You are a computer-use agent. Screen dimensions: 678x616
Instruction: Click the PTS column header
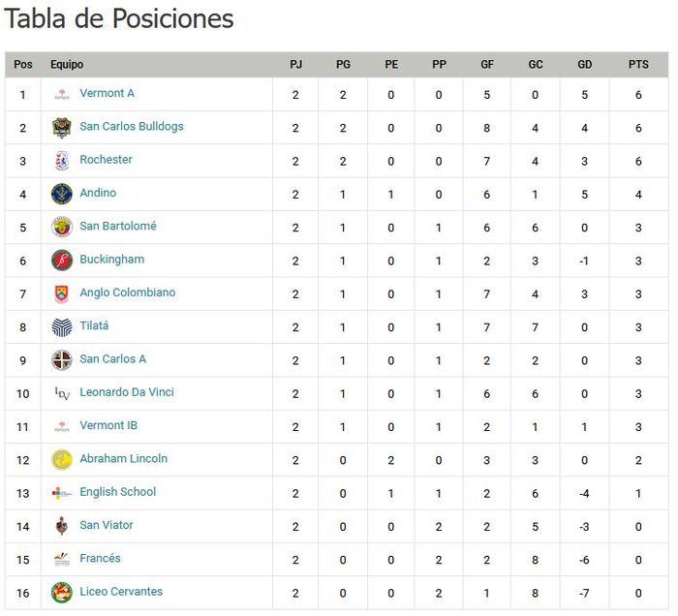click(x=638, y=65)
